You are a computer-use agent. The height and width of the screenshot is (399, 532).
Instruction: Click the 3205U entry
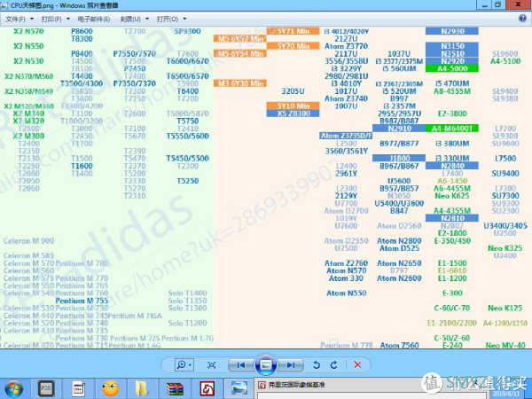coord(293,91)
